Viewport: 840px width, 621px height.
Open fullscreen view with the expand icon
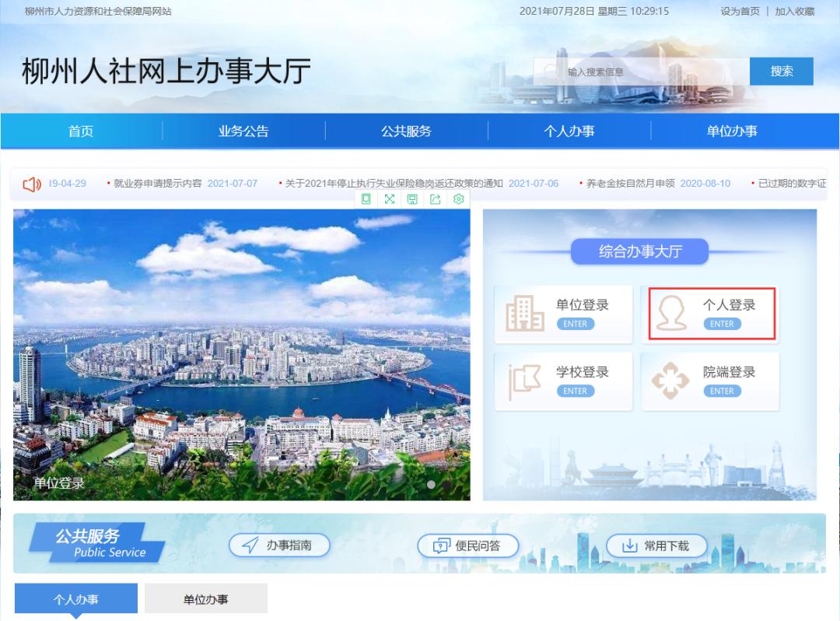point(389,198)
